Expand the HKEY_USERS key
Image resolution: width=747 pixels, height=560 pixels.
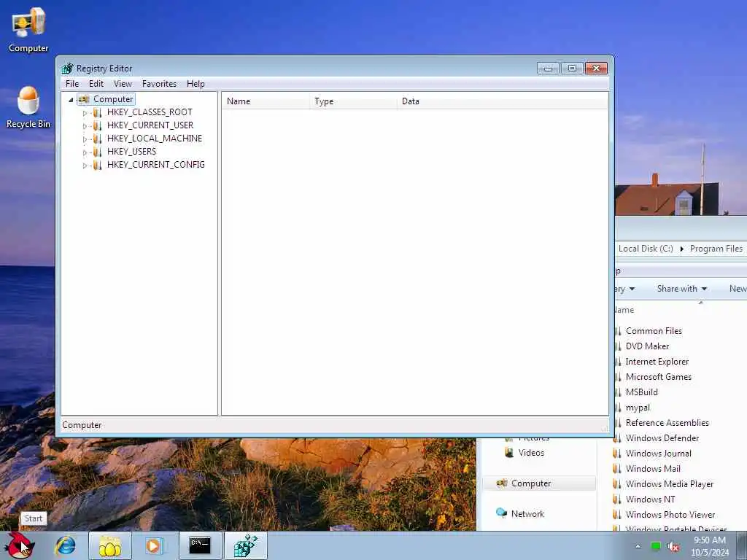(x=85, y=152)
